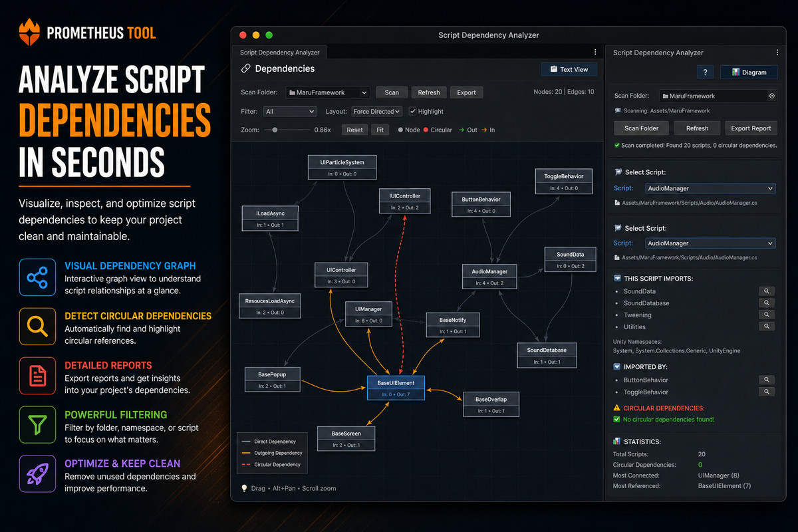798x532 pixels.
Task: Select the ResoucesLoadAsync node
Action: tap(270, 305)
